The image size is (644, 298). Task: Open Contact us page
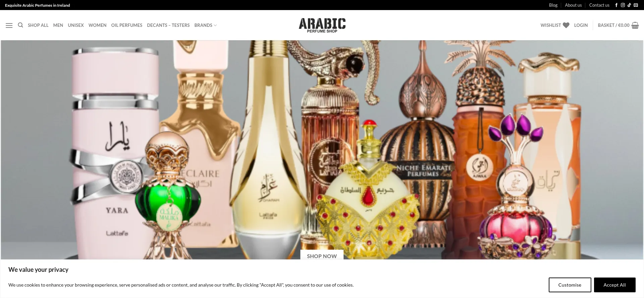[599, 5]
